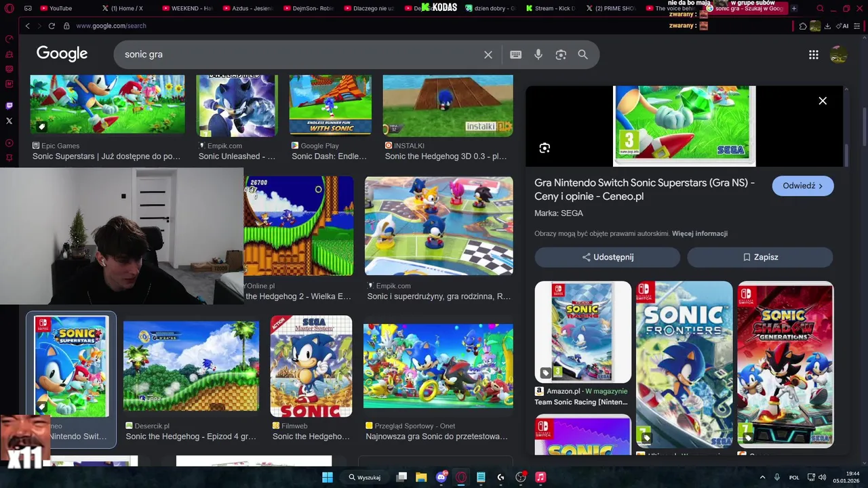
Task: Open the Empik Sonic board game image
Action: pos(439,226)
